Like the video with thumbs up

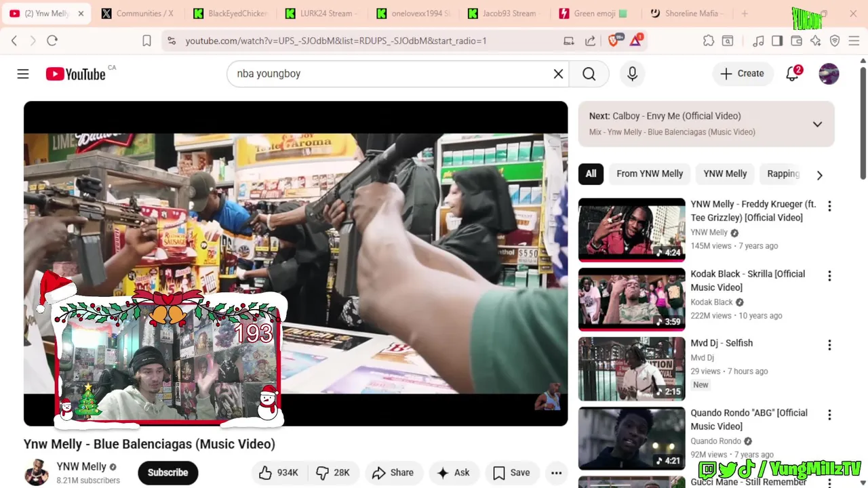point(278,472)
